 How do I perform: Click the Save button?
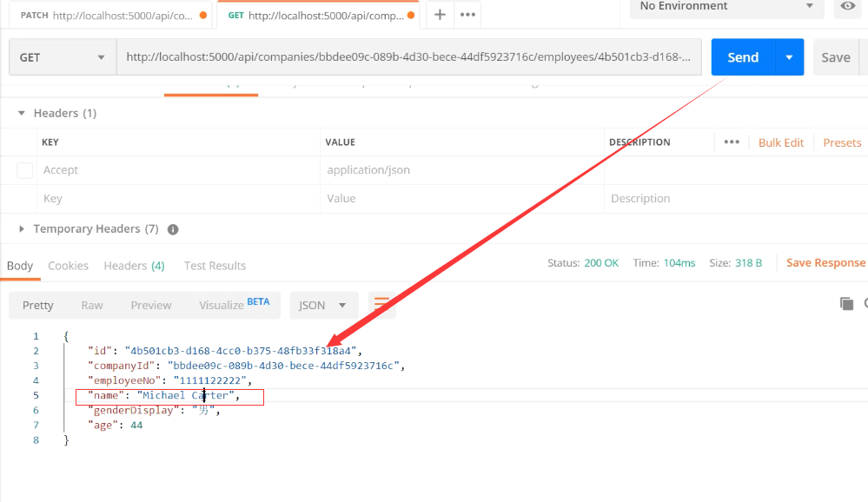(x=835, y=57)
